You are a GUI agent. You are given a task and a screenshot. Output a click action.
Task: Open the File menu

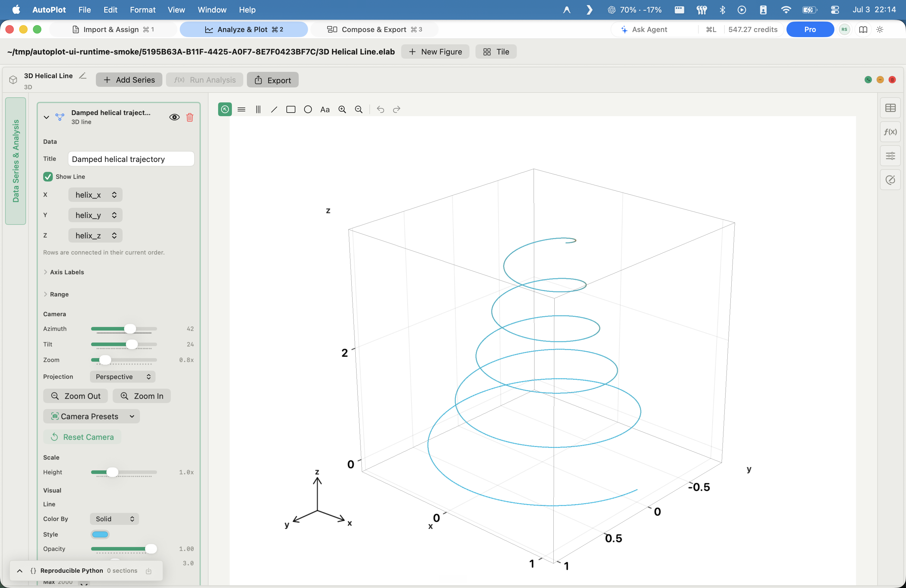[84, 10]
